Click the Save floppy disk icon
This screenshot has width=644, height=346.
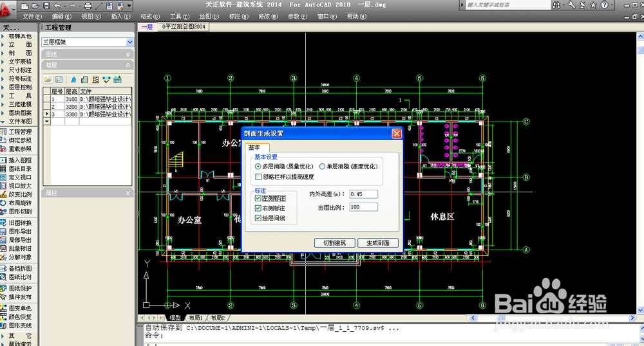click(46, 6)
